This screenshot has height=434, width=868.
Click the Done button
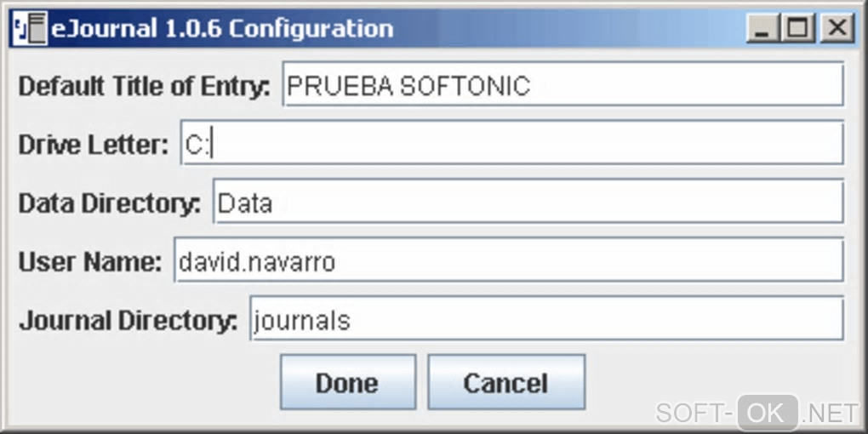pos(347,383)
